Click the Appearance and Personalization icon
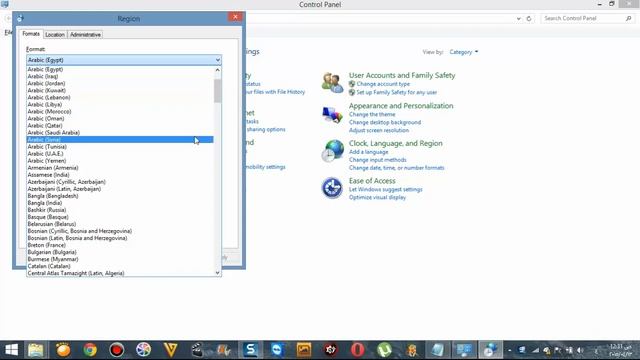 (332, 115)
